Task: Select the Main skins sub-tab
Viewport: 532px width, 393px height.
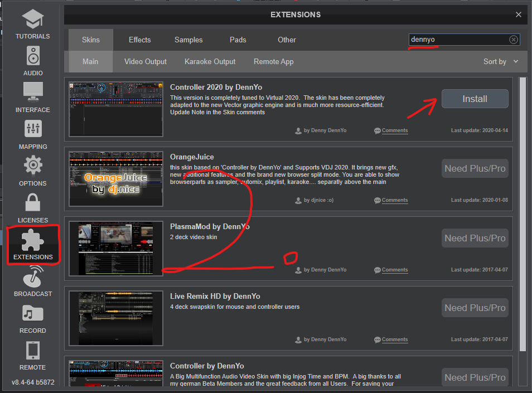Action: coord(90,61)
